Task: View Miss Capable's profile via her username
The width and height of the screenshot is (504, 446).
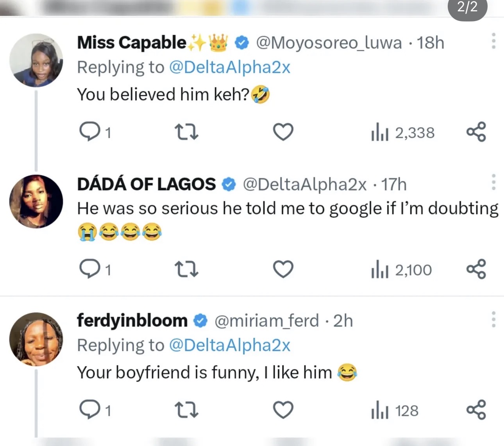Action: [x=329, y=43]
